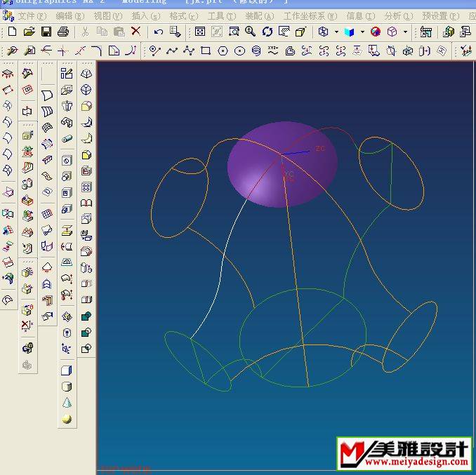Image resolution: width=476 pixels, height=475 pixels.
Task: Select the Cylinder primitive tool
Action: 67,387
